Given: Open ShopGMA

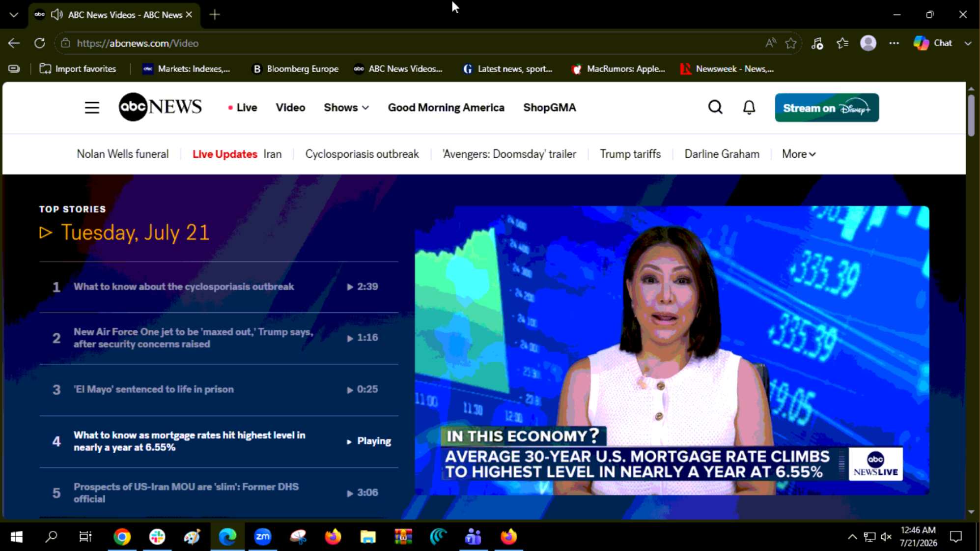Looking at the screenshot, I should [549, 108].
